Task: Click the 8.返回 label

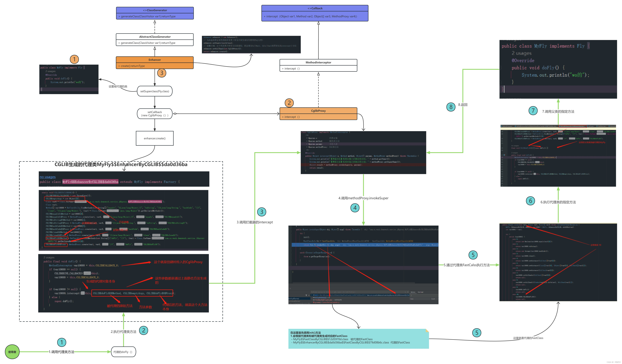Action: pos(463,105)
